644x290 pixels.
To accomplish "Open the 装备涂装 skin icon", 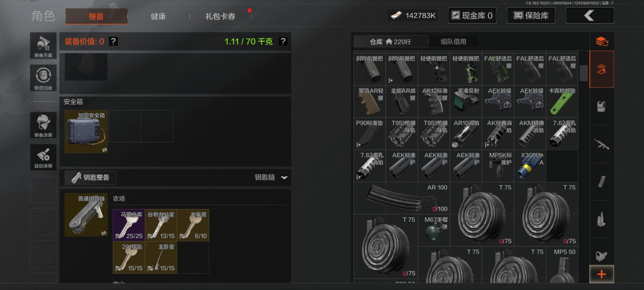I will click(43, 125).
